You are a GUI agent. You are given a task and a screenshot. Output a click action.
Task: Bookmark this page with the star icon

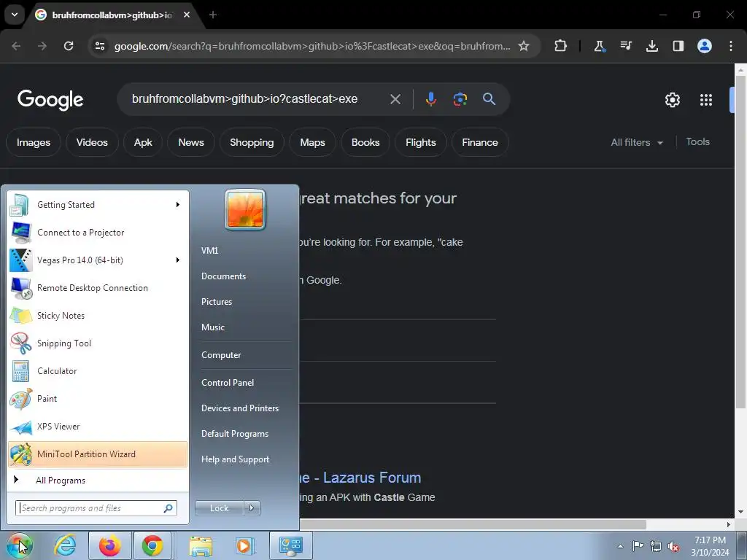coord(524,46)
